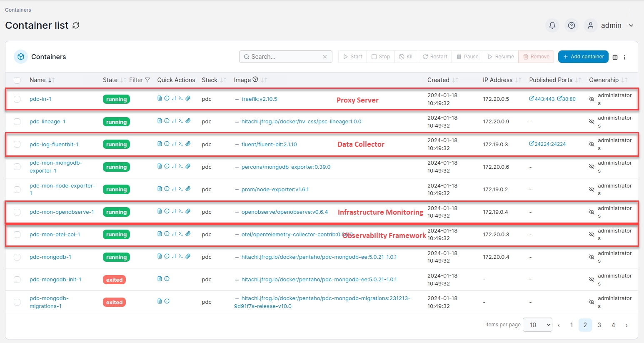Viewport: 644px width, 343px height.
Task: Toggle the select all containers checkbox
Action: 17,80
